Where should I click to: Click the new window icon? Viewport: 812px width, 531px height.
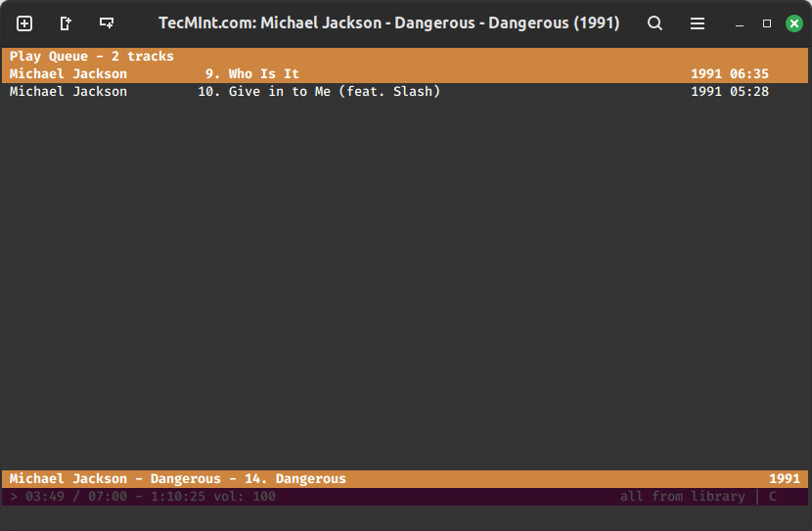(x=107, y=23)
